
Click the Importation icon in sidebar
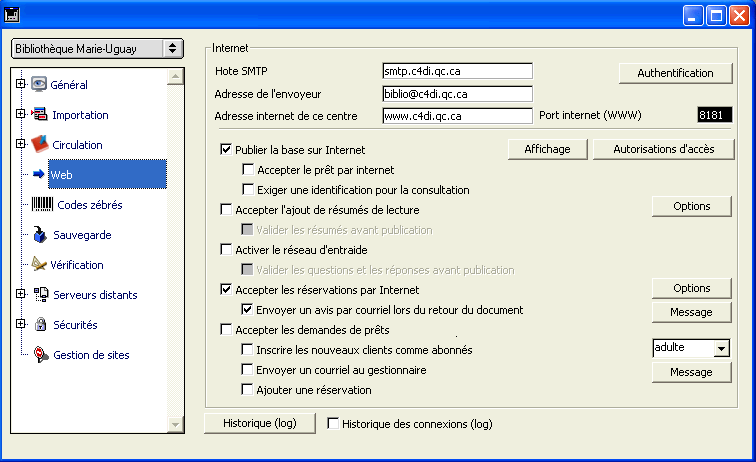coord(40,115)
